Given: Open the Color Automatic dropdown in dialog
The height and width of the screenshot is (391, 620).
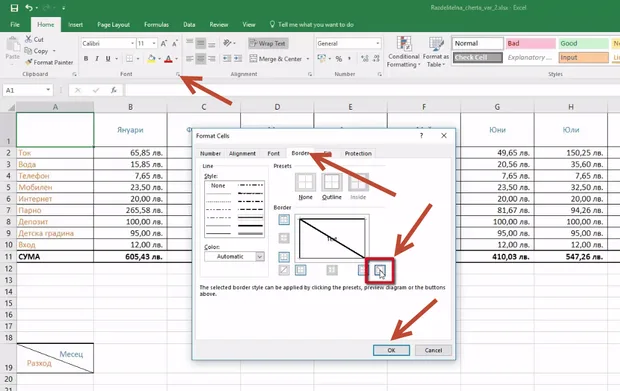Looking at the screenshot, I should (259, 257).
